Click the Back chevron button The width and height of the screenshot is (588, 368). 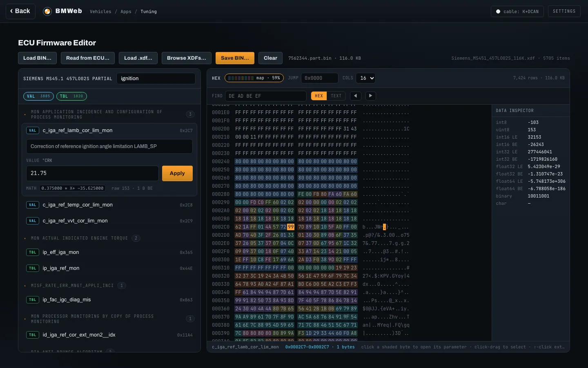click(20, 11)
